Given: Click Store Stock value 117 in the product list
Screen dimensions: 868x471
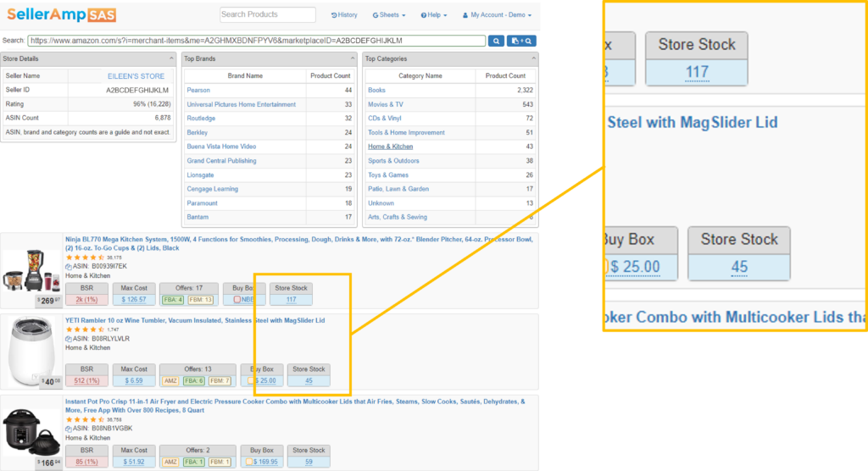Looking at the screenshot, I should coord(292,300).
